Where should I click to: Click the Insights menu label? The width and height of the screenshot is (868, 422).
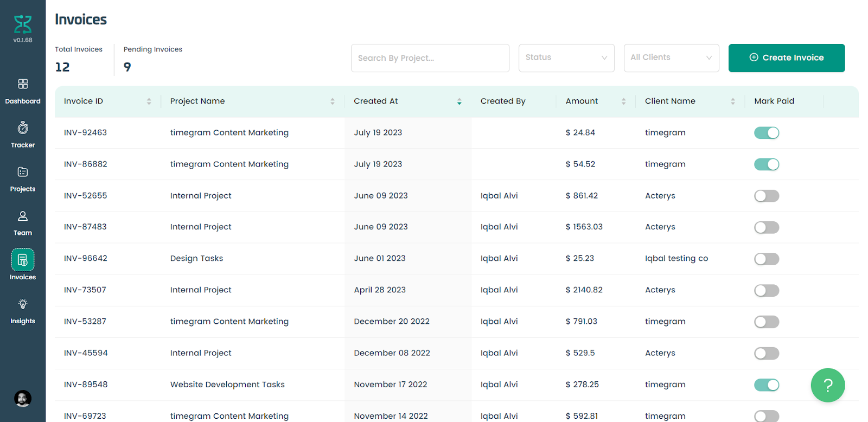pos(23,321)
